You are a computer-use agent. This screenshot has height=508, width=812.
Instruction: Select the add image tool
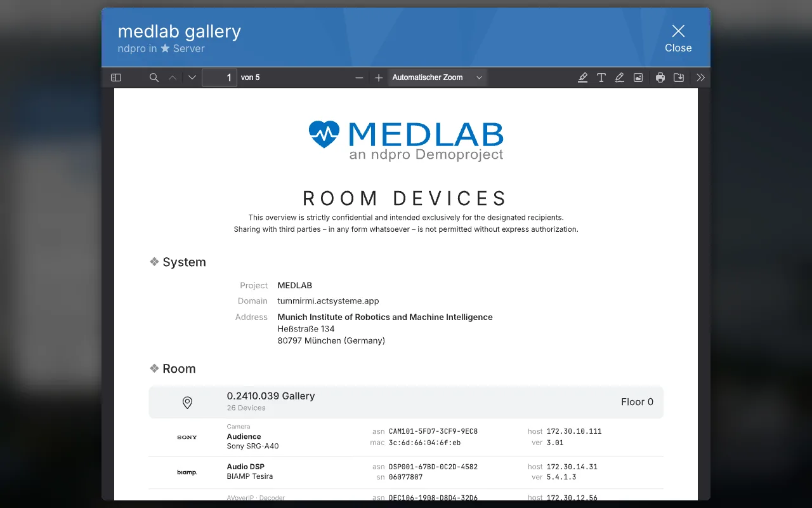[x=638, y=77]
